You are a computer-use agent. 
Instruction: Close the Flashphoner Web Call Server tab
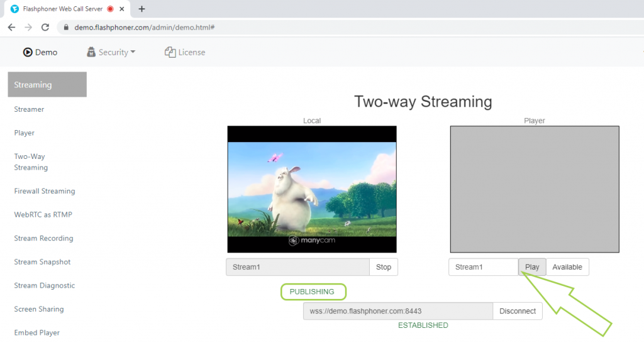(122, 9)
